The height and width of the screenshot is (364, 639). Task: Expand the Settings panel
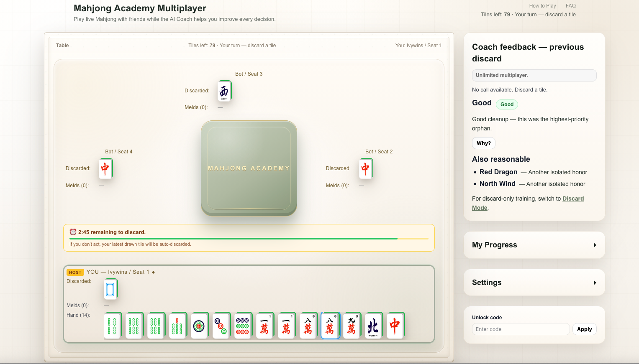[x=534, y=283]
